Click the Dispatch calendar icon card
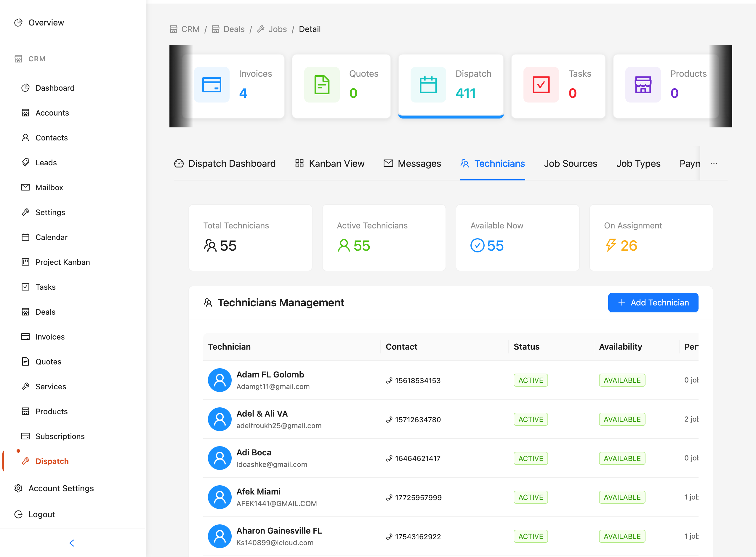 pos(428,85)
